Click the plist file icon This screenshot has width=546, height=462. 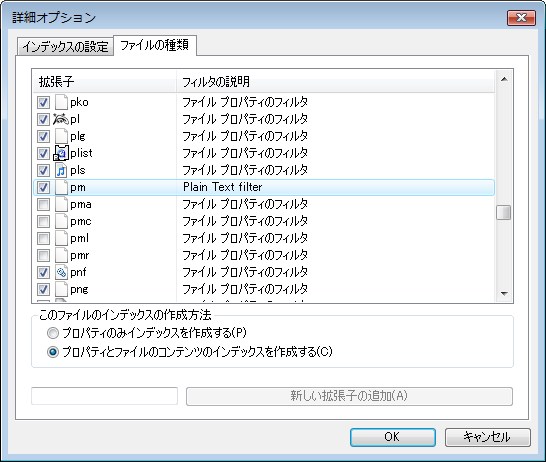coord(61,153)
